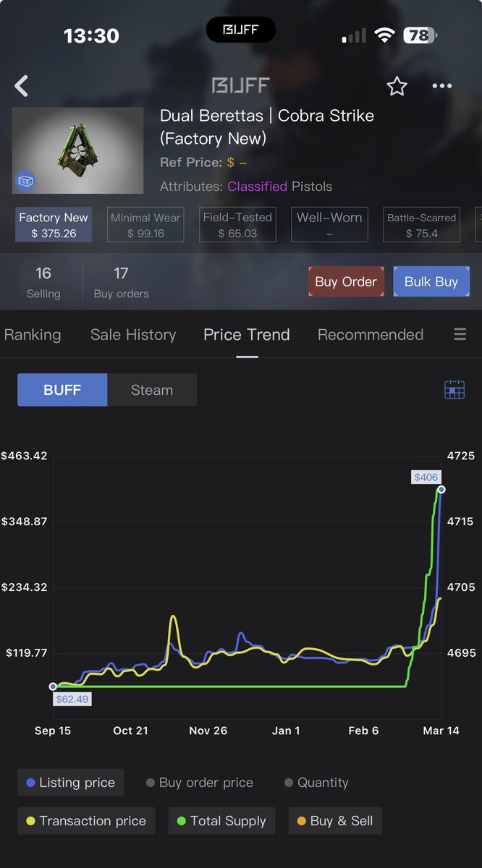482x868 pixels.
Task: Tap the Oct 21 axis label
Action: [130, 731]
